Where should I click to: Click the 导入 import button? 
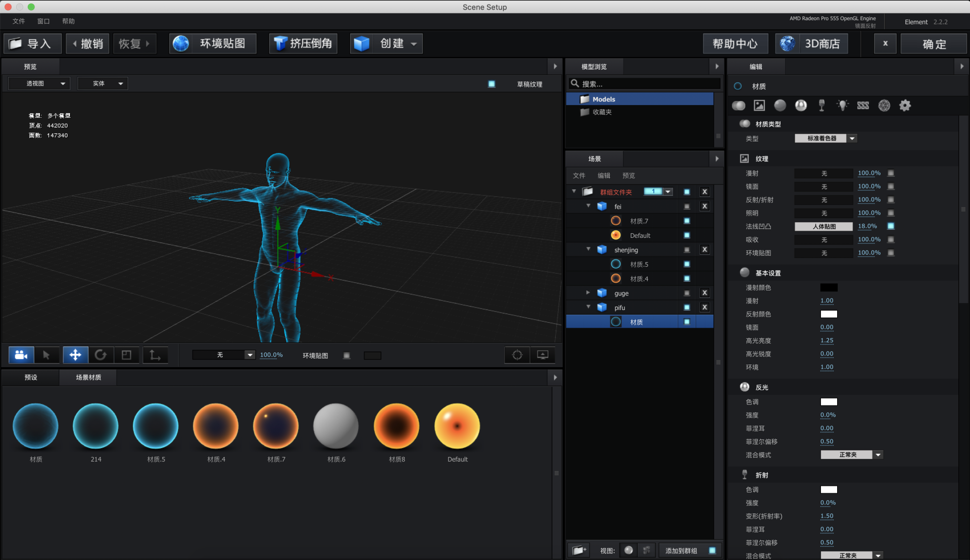(33, 44)
